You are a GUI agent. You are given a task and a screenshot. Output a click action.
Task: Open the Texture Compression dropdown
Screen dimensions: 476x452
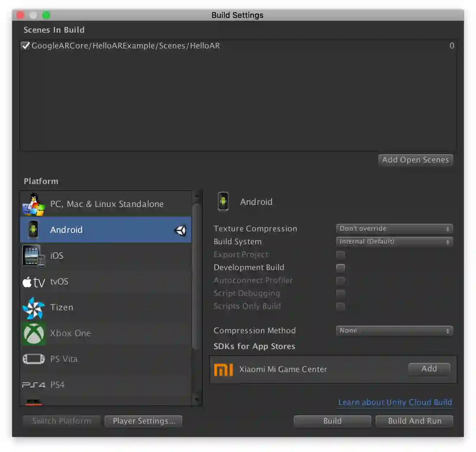click(x=394, y=229)
